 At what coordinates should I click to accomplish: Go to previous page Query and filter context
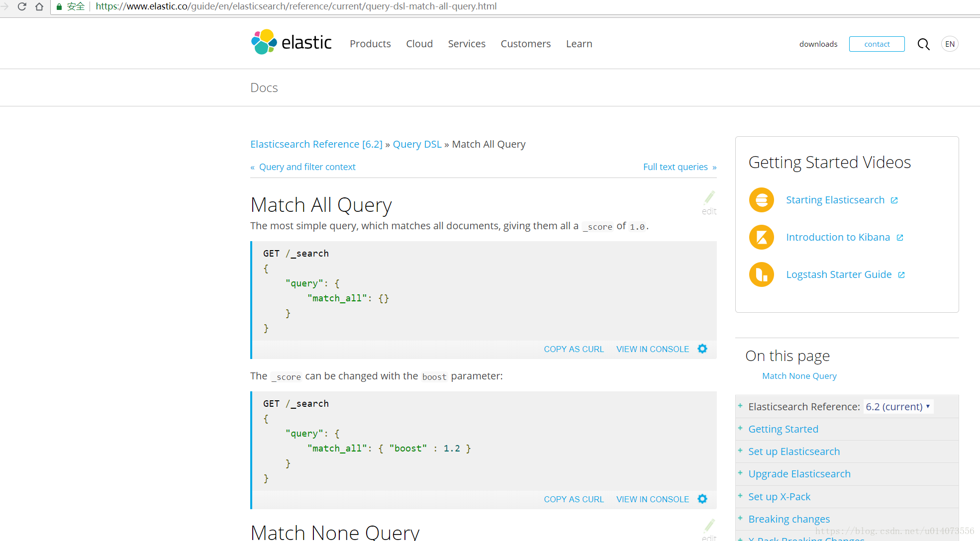pyautogui.click(x=307, y=167)
